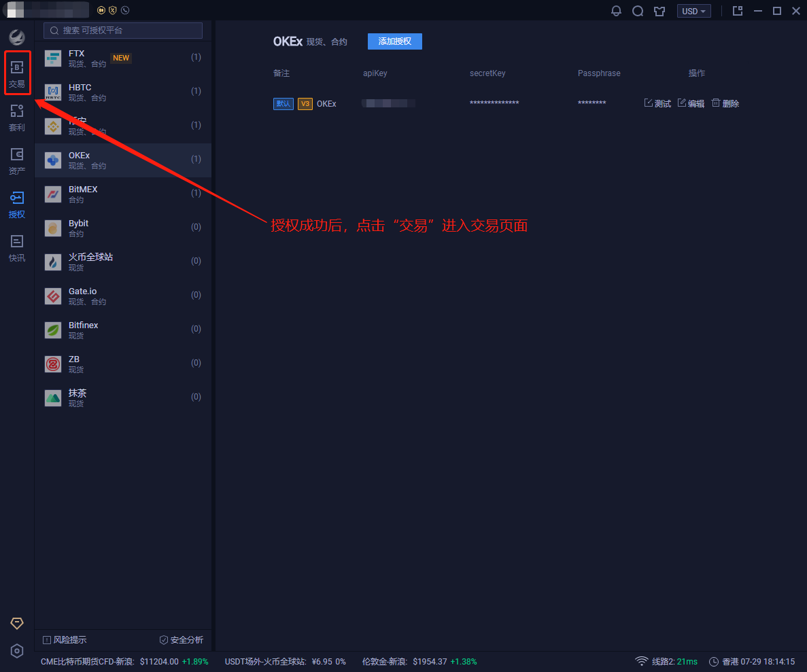Click the V3 tag on OKEx row
Screen dimensions: 807x672
(x=305, y=104)
